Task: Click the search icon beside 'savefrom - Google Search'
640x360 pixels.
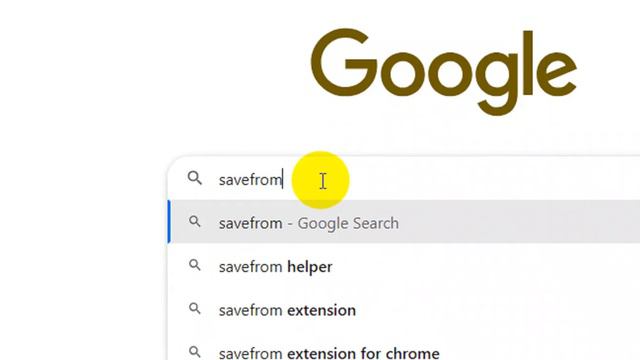Action: tap(195, 222)
